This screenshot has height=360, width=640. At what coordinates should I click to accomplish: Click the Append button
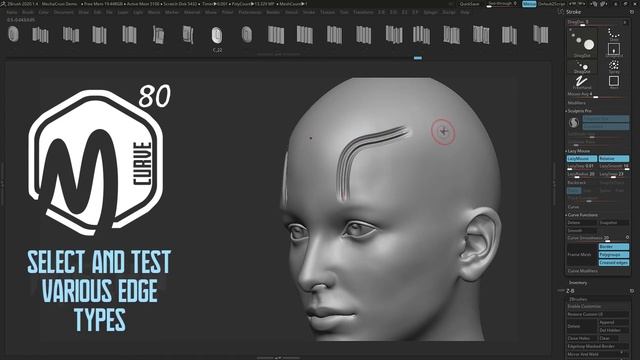click(614, 322)
